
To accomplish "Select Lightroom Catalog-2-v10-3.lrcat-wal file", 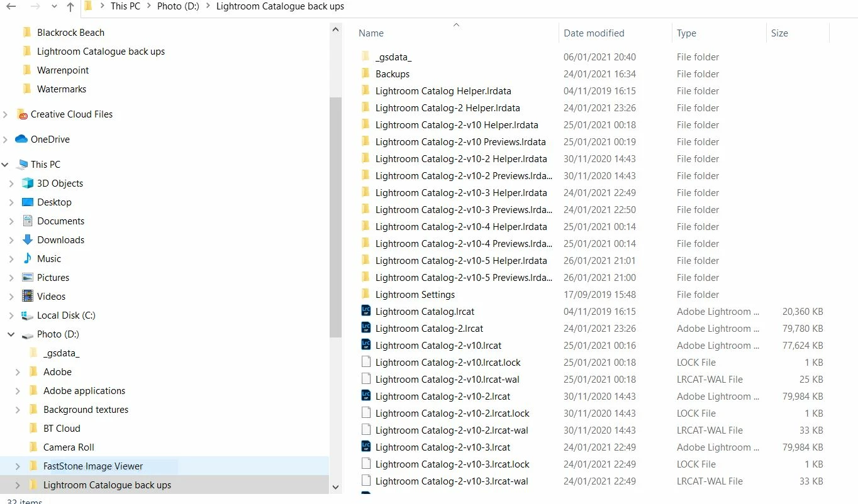I will coord(452,481).
